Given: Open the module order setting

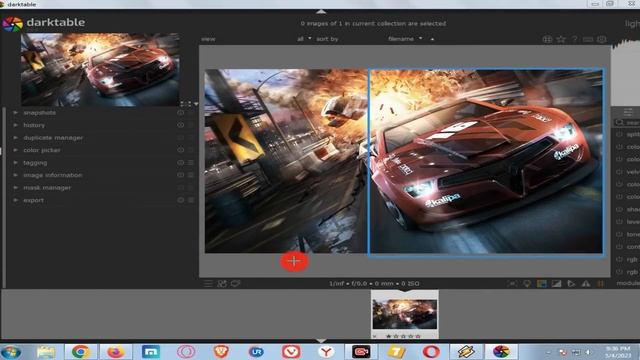Looking at the screenshot, I should (628, 283).
